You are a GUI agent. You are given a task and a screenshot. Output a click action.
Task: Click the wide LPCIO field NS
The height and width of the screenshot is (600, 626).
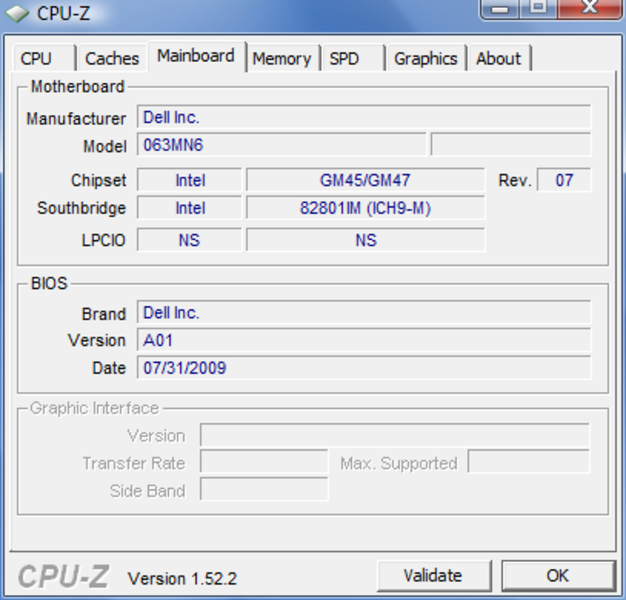pyautogui.click(x=365, y=240)
